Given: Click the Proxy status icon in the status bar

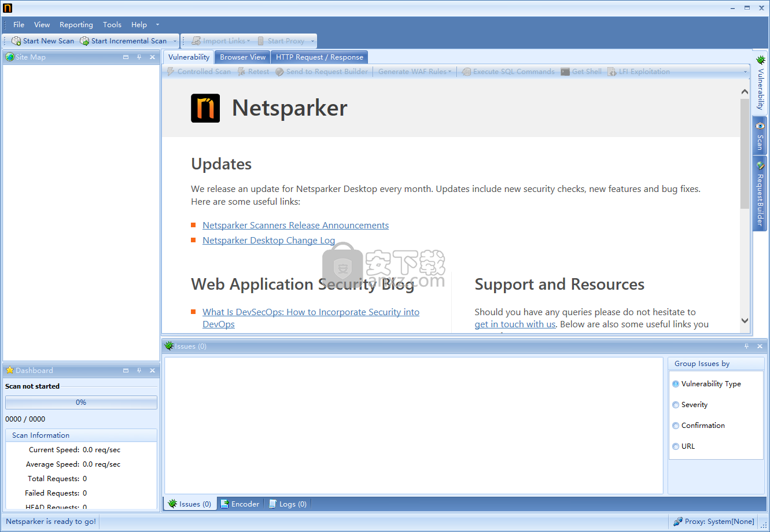Looking at the screenshot, I should coord(677,522).
